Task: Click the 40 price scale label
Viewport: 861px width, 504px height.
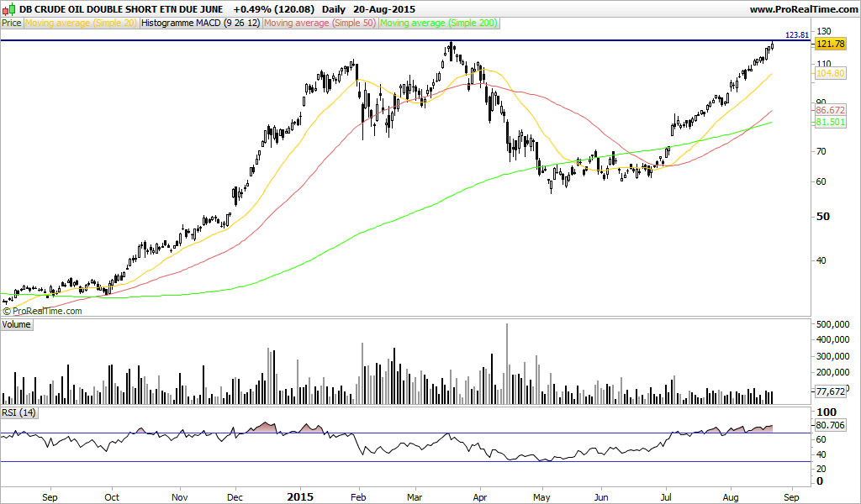Action: 821,260
